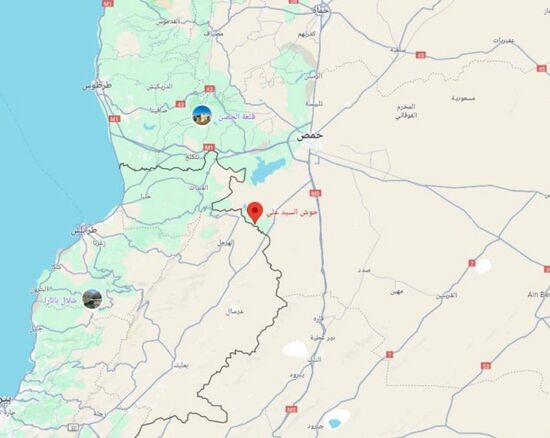Click the حماة city label
This screenshot has width=550, height=438.
[x=322, y=11]
